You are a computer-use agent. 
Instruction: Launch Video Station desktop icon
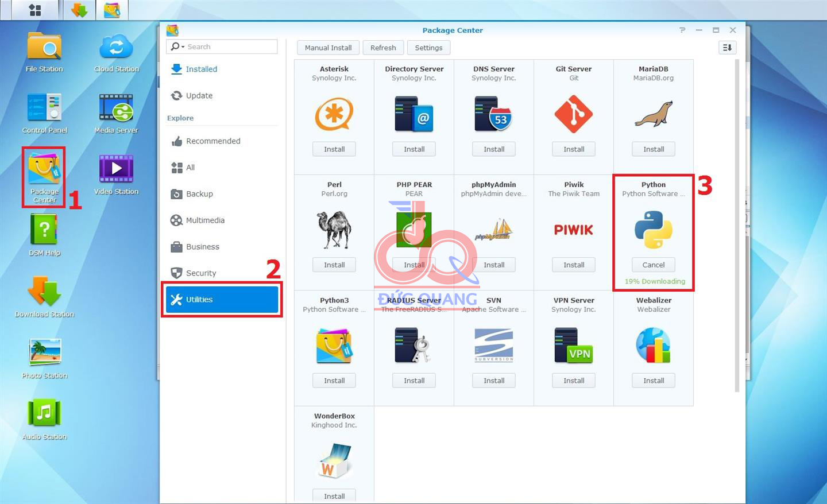pos(116,175)
